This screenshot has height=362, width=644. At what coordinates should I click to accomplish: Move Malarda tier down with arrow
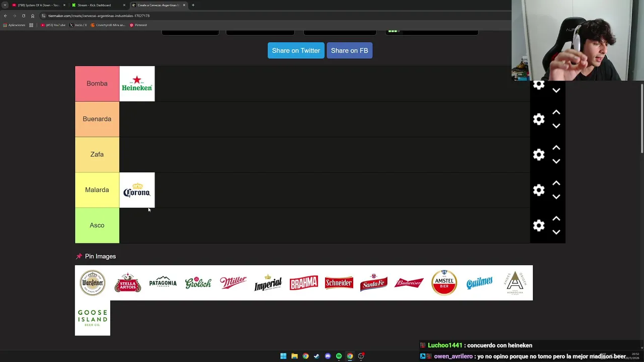coord(556,197)
